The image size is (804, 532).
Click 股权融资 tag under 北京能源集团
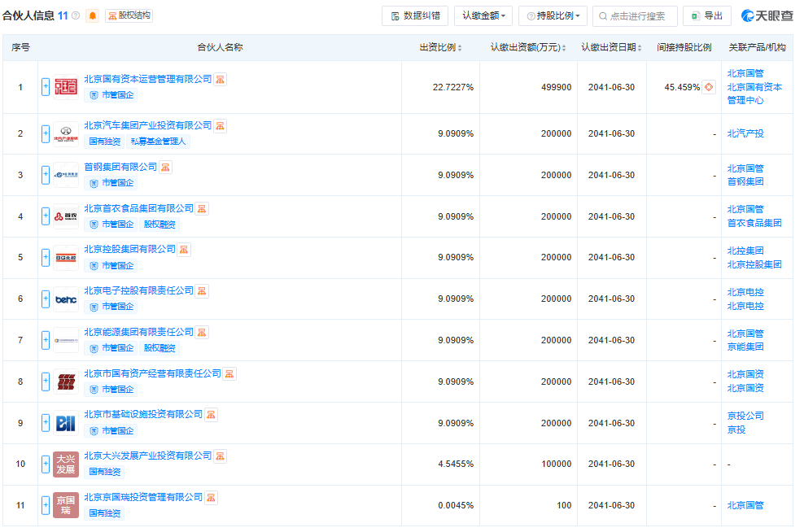pyautogui.click(x=159, y=348)
